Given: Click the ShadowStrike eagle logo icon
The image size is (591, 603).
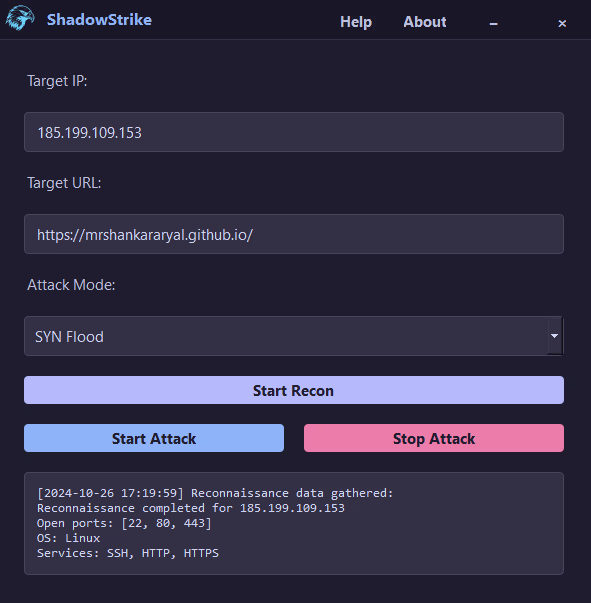Looking at the screenshot, I should (20, 18).
